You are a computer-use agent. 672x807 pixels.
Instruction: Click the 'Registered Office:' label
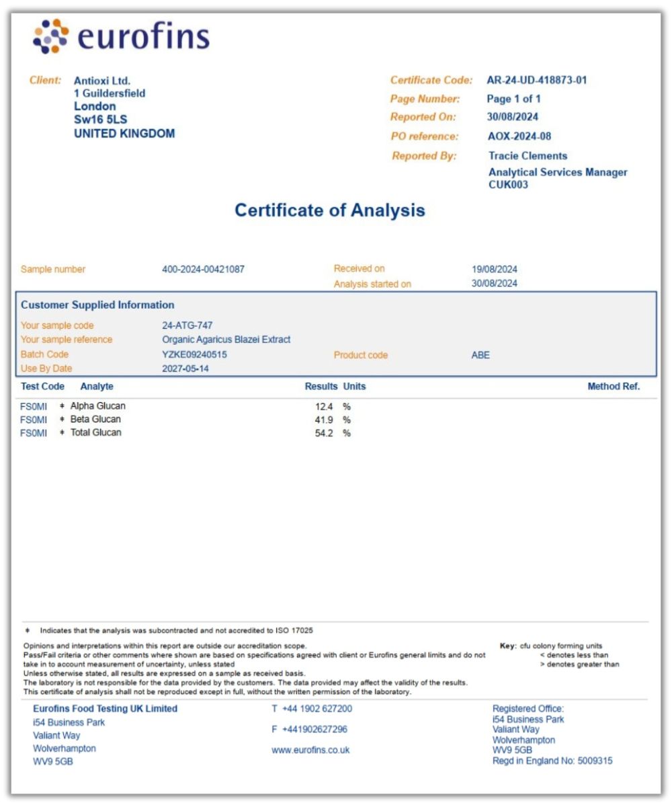528,709
